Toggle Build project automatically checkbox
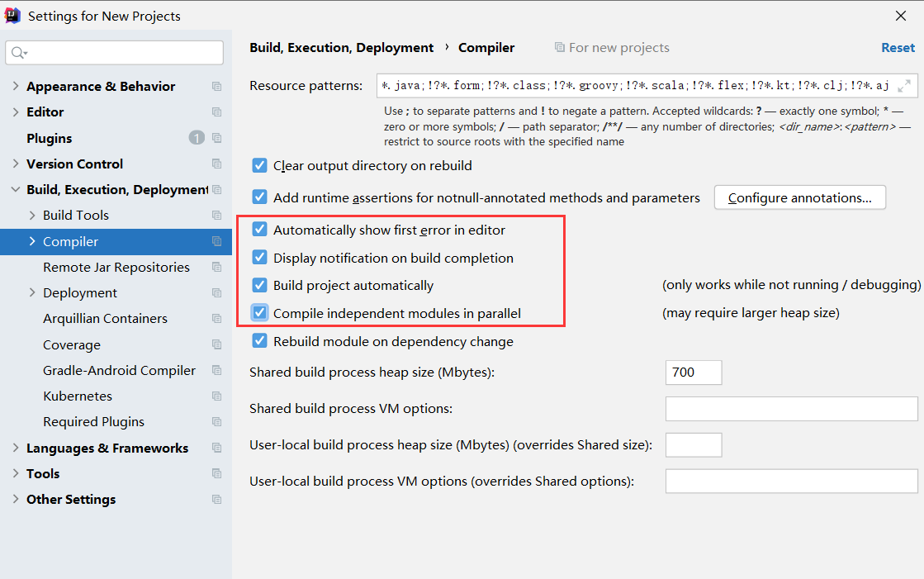 point(259,286)
